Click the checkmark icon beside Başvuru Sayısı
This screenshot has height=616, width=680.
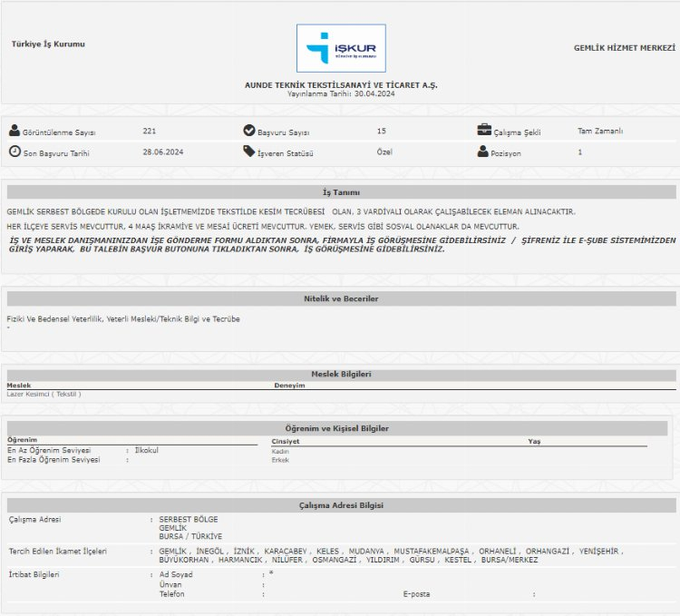(x=249, y=131)
